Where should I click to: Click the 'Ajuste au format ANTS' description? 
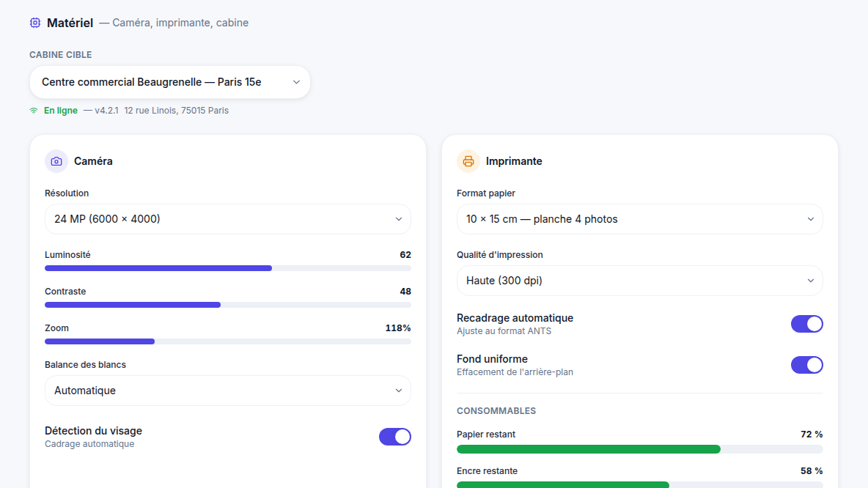[x=504, y=331]
